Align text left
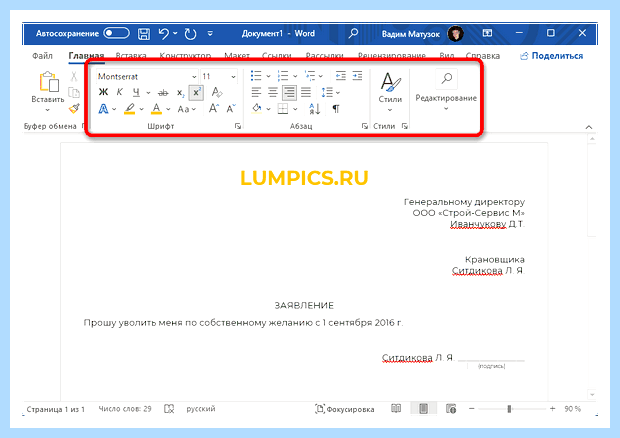 coord(256,93)
